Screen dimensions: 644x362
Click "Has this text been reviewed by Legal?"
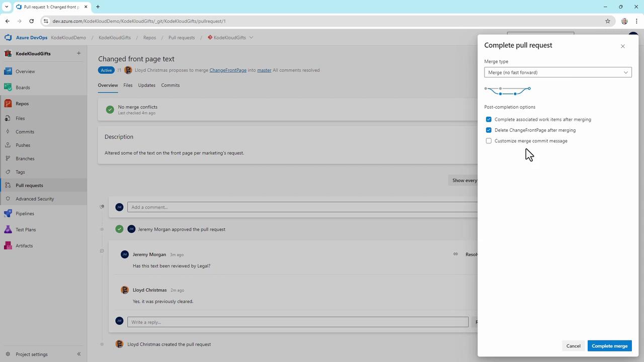172,266
